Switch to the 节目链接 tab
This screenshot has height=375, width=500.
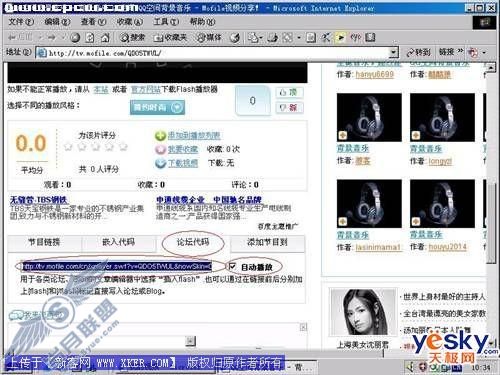44,243
